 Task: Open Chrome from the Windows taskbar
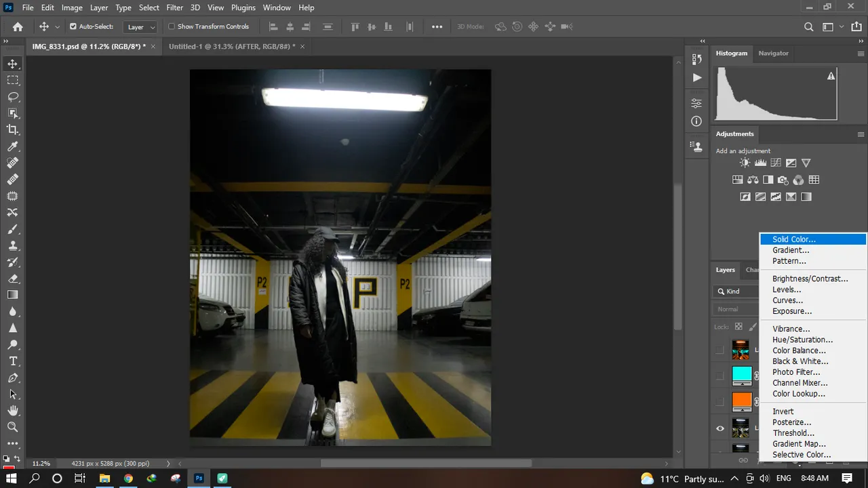pos(128,479)
